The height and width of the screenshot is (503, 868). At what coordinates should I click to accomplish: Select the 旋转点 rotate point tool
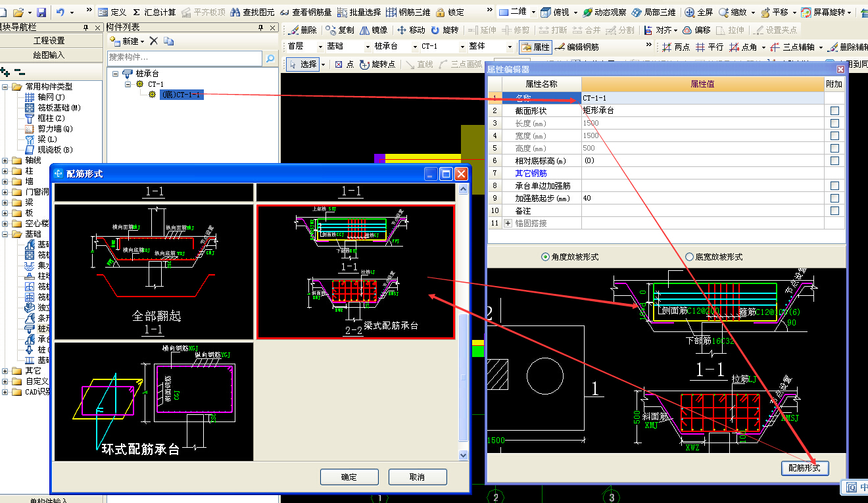click(x=377, y=64)
